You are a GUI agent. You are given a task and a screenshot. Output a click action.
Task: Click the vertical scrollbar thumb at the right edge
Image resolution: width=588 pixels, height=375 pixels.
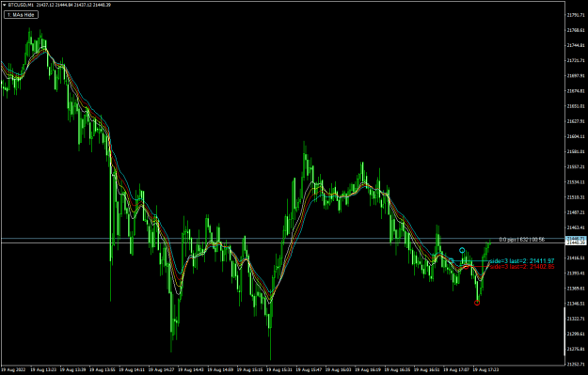pos(564,332)
